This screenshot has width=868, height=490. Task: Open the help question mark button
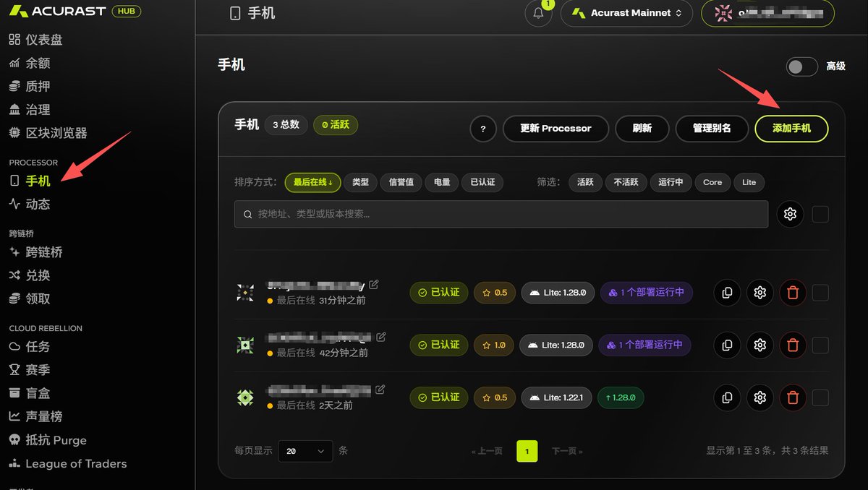[482, 129]
